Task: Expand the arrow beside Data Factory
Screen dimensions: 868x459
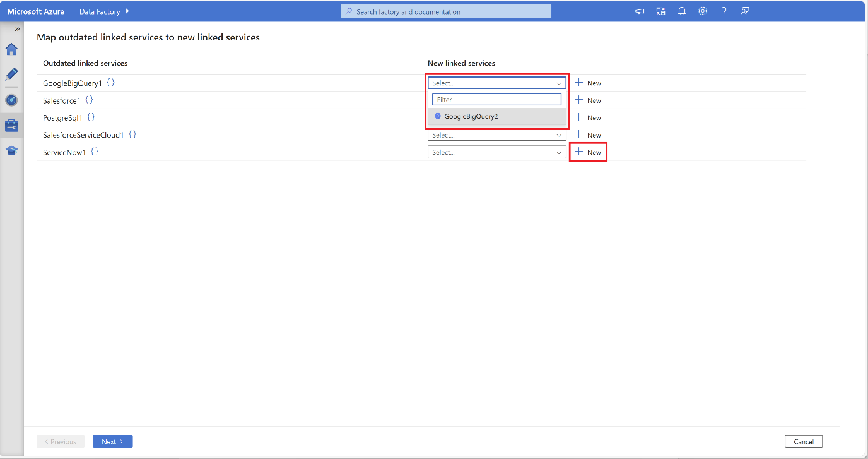Action: [x=128, y=11]
